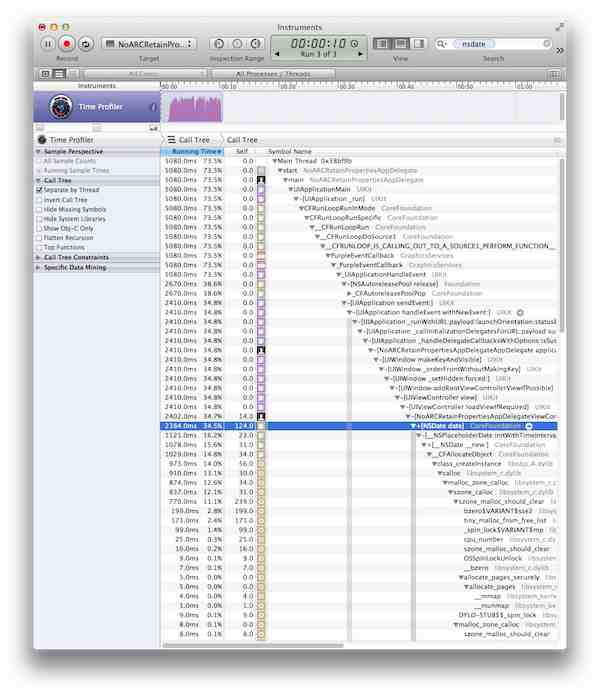Click the purple CPU usage track graph
This screenshot has height=696, width=600.
[194, 108]
